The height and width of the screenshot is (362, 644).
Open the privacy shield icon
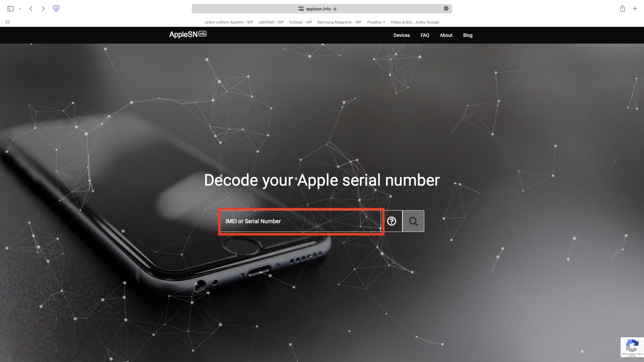(x=56, y=9)
